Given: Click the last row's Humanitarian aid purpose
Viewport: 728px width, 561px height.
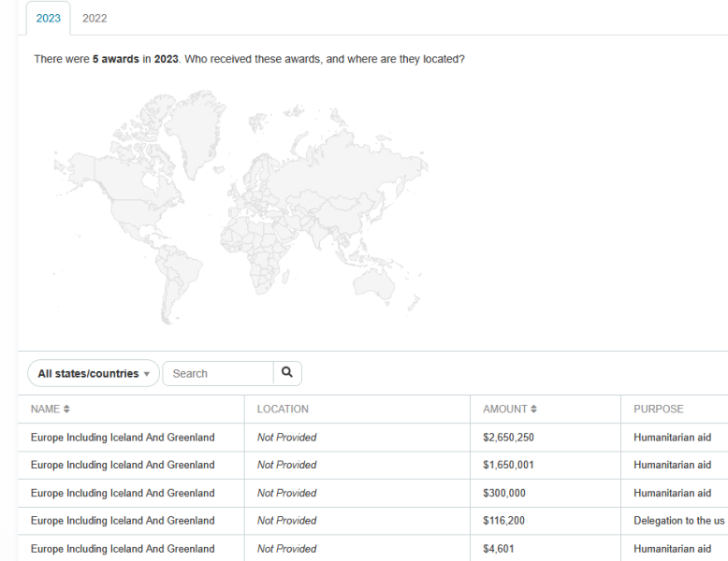Looking at the screenshot, I should click(x=672, y=549).
